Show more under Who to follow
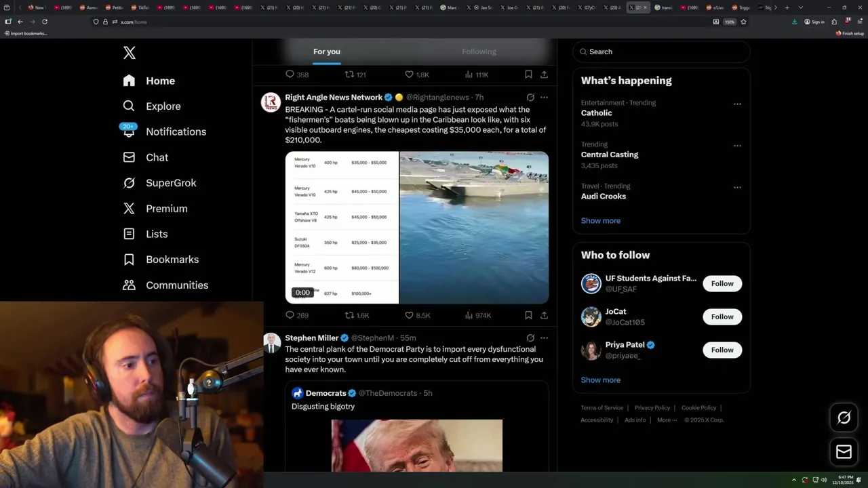The height and width of the screenshot is (488, 868). click(601, 380)
